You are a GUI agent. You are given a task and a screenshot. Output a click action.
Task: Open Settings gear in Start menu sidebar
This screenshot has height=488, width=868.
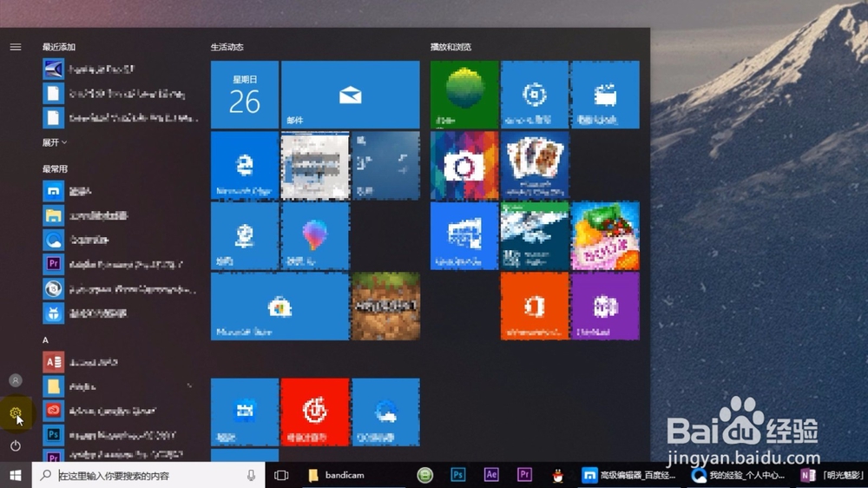(x=16, y=413)
